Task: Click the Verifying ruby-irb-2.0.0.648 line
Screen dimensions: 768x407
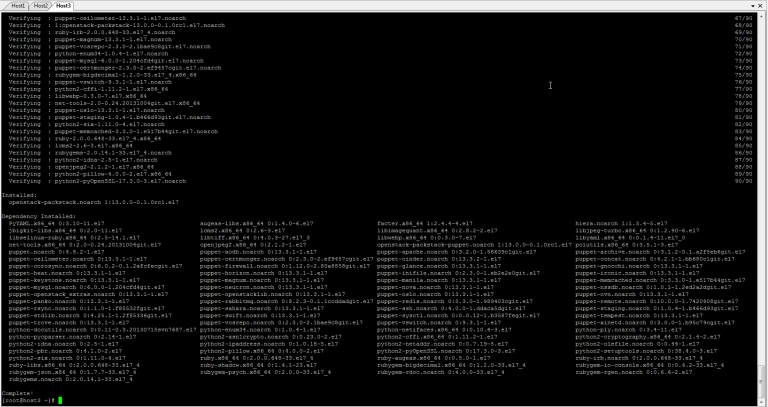Action: point(92,32)
